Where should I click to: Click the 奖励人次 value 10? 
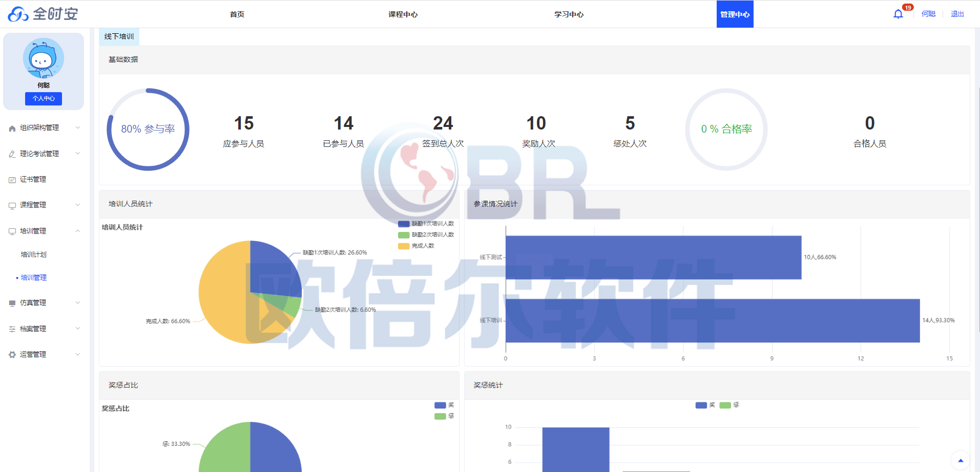536,123
